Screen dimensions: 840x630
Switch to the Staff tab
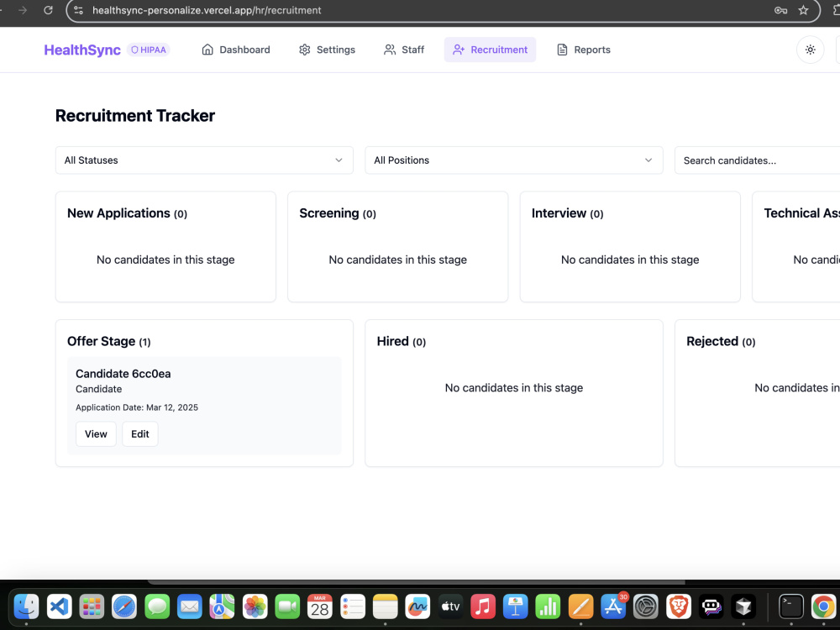click(404, 50)
